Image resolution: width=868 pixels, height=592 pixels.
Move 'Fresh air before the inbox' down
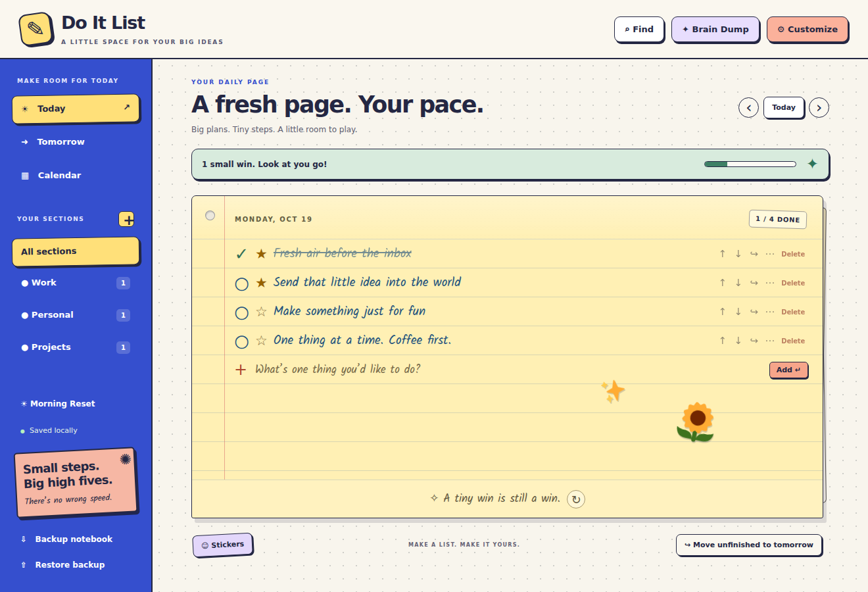(x=738, y=254)
